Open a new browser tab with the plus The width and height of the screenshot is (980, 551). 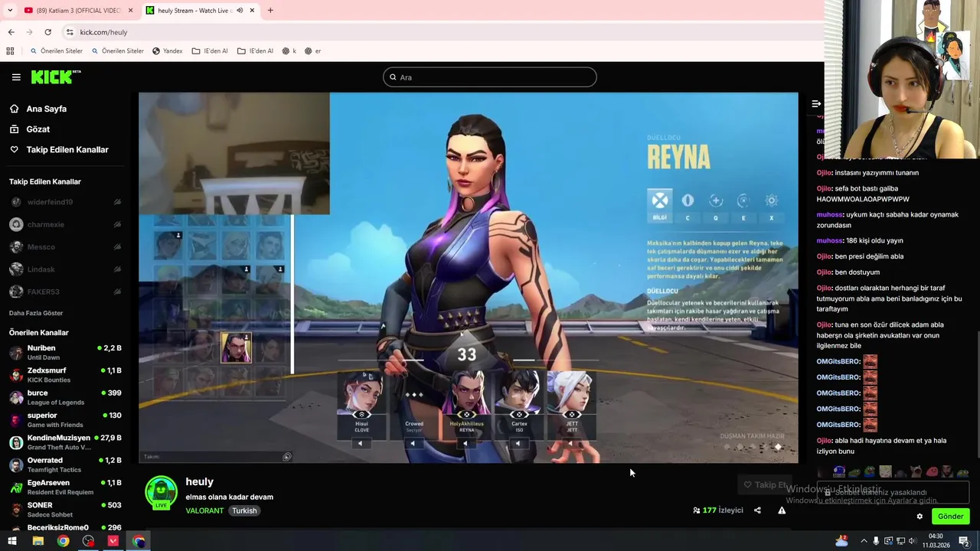point(270,11)
